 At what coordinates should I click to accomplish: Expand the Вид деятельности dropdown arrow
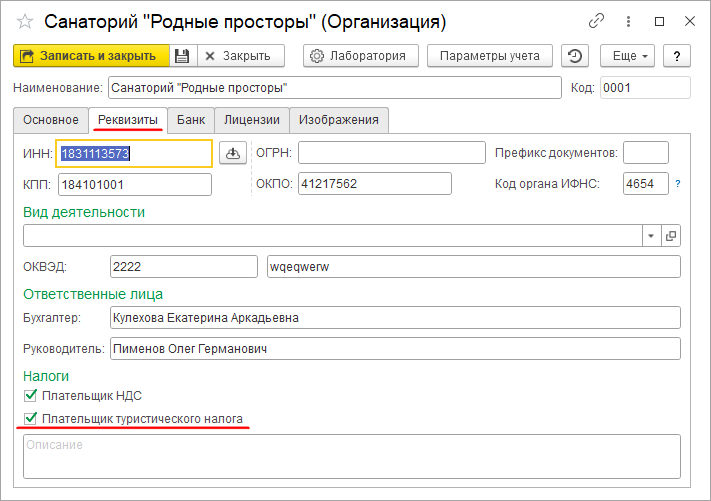point(651,236)
